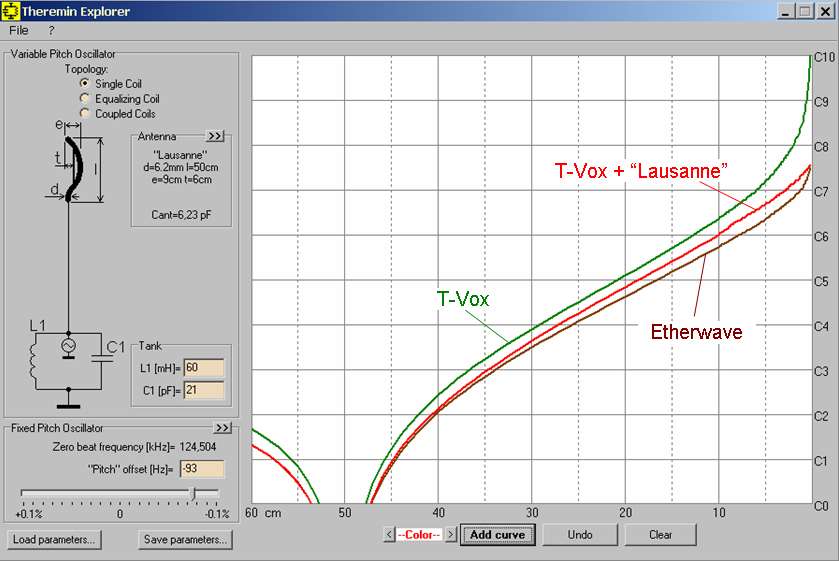Click the C1 capacitor symbol
Viewport: 839px width, 561px height.
click(102, 359)
